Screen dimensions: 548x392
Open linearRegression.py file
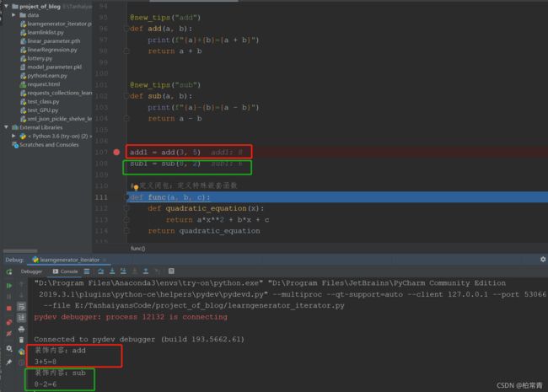tap(49, 50)
